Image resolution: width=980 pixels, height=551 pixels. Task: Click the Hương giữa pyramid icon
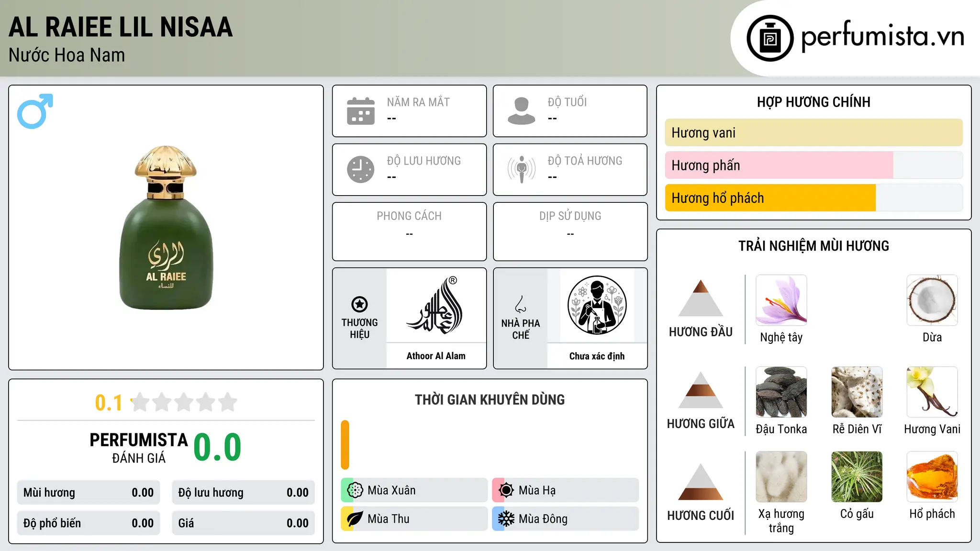click(701, 390)
